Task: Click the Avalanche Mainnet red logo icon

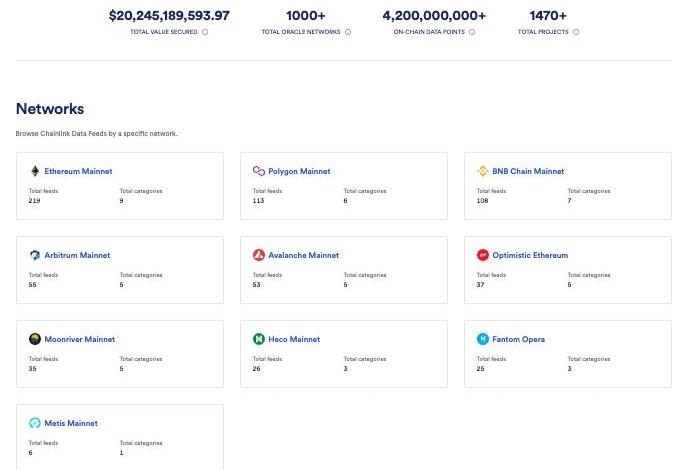Action: pyautogui.click(x=259, y=255)
